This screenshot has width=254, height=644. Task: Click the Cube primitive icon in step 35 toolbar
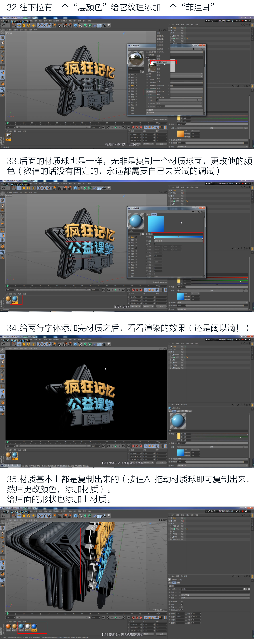pyautogui.click(x=75, y=516)
